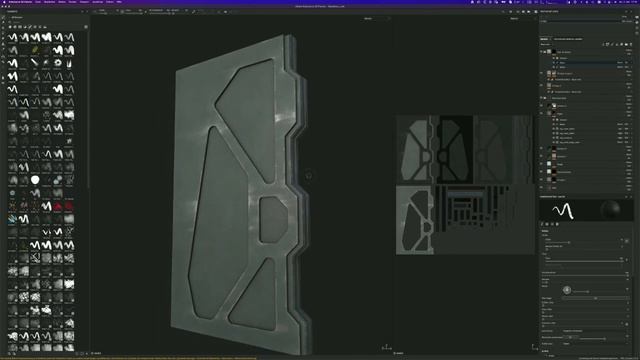Screen dimensions: 640x360
Task: Click the axis gizmo below the 3D viewport
Action: (387, 348)
